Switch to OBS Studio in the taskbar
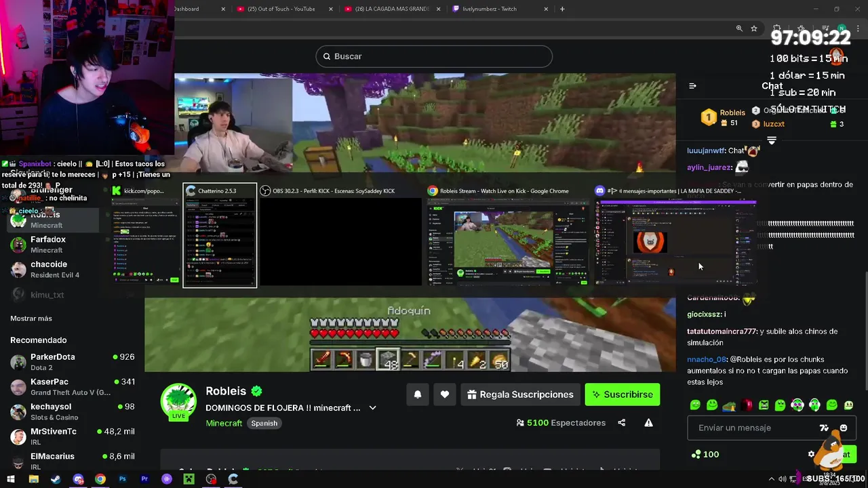The width and height of the screenshot is (868, 488). click(212, 479)
